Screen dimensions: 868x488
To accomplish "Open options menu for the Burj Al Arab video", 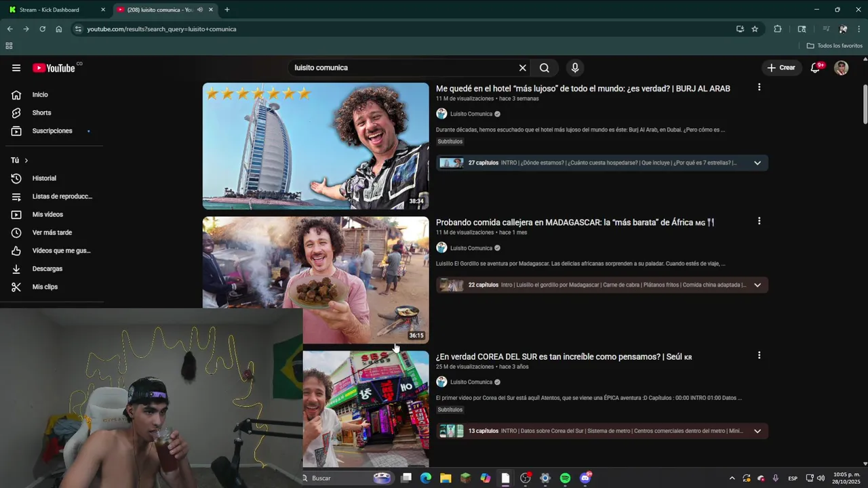I will (x=759, y=87).
